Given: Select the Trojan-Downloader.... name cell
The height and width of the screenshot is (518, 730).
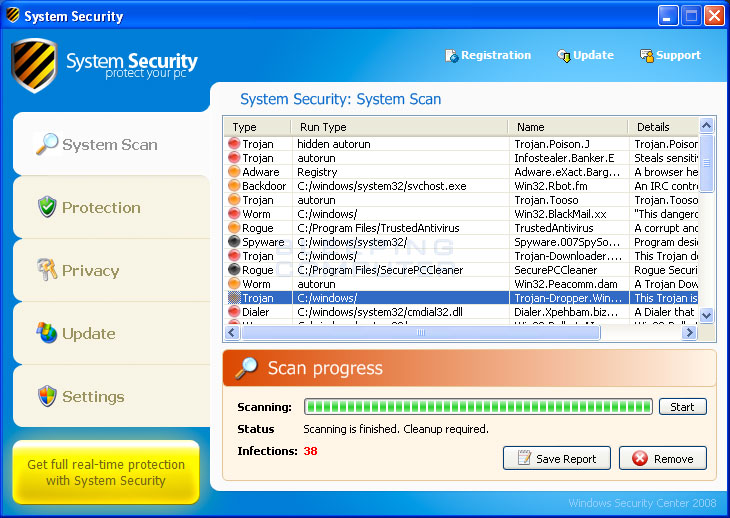Looking at the screenshot, I should [568, 256].
